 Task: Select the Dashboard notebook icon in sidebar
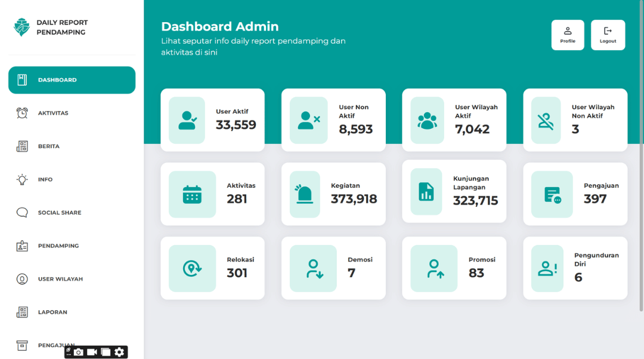point(21,79)
